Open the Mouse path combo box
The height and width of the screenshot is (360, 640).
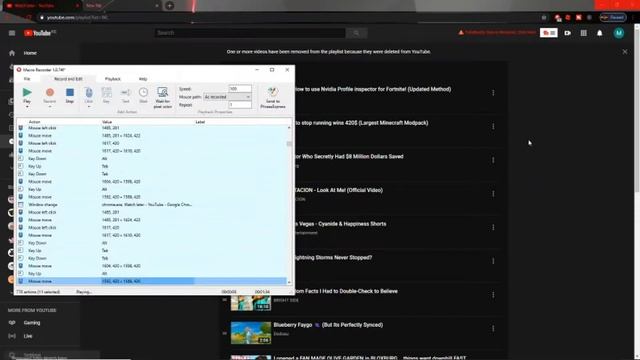click(227, 97)
